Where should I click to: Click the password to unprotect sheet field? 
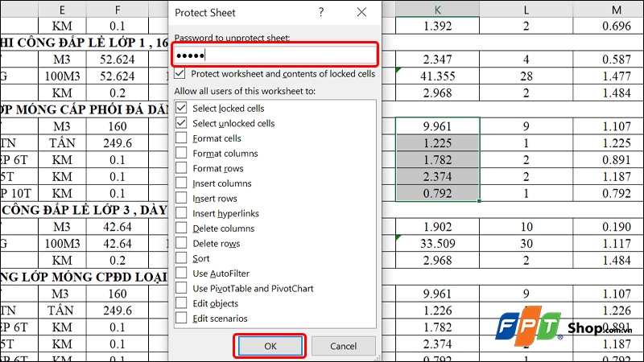275,55
